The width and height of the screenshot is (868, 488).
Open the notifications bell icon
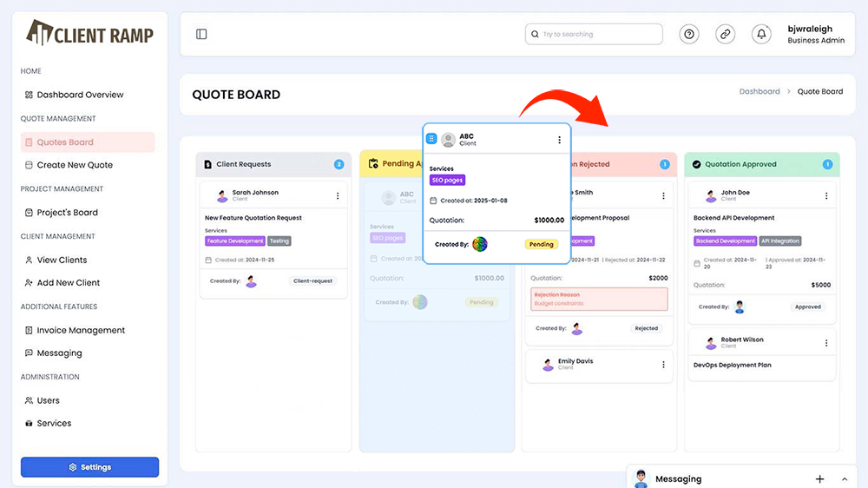pos(761,35)
